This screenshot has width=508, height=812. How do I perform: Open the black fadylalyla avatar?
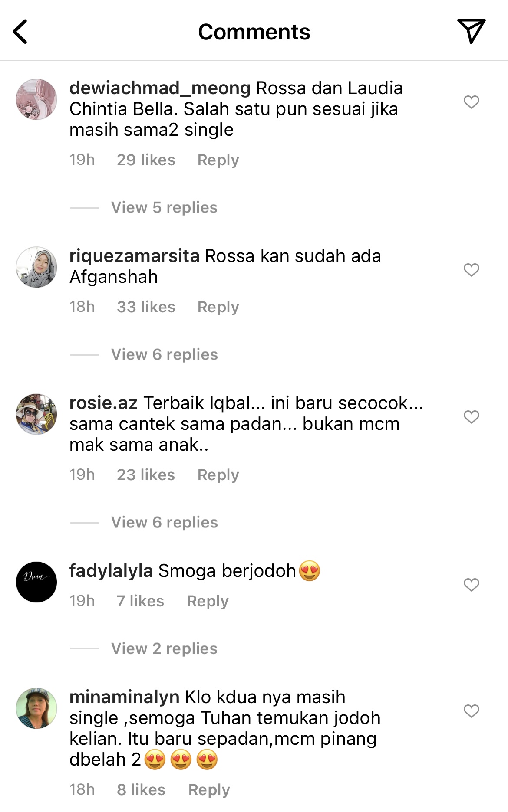tap(36, 582)
